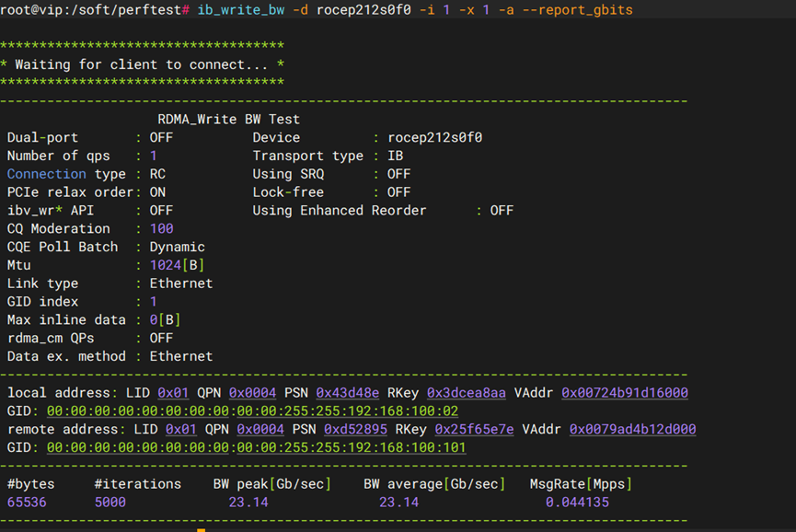Click the device name rocep212s0f0 in test info

pyautogui.click(x=434, y=138)
